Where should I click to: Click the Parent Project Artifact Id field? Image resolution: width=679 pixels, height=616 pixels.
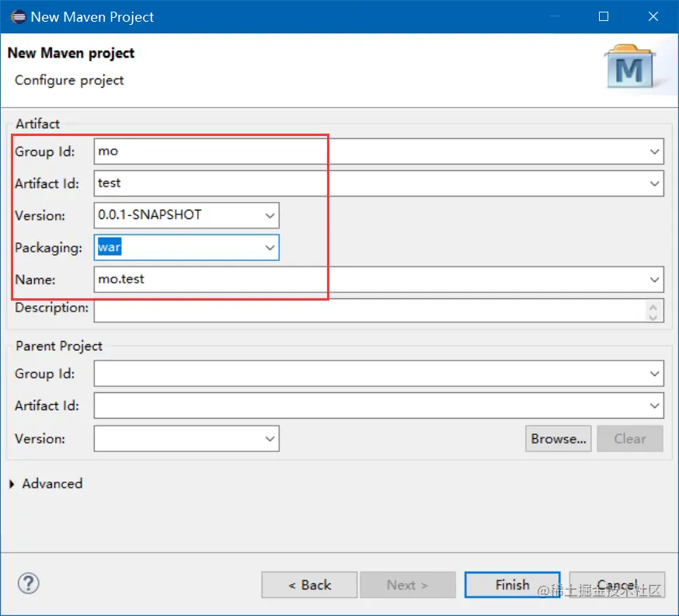tap(378, 405)
